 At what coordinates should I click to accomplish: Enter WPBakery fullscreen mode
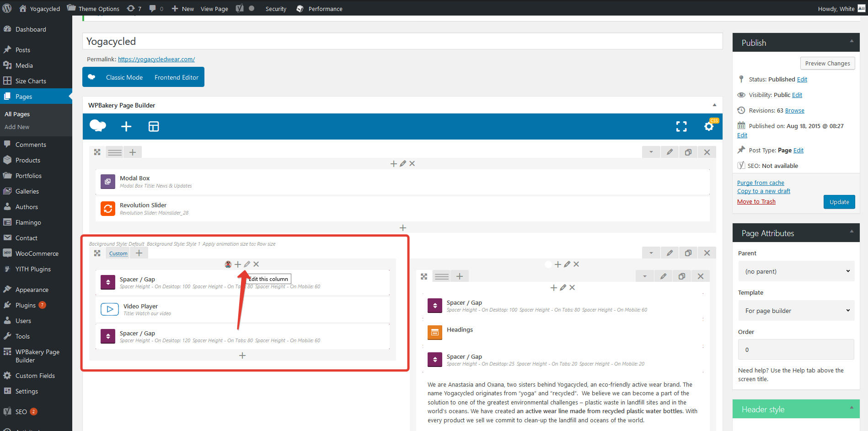point(681,127)
